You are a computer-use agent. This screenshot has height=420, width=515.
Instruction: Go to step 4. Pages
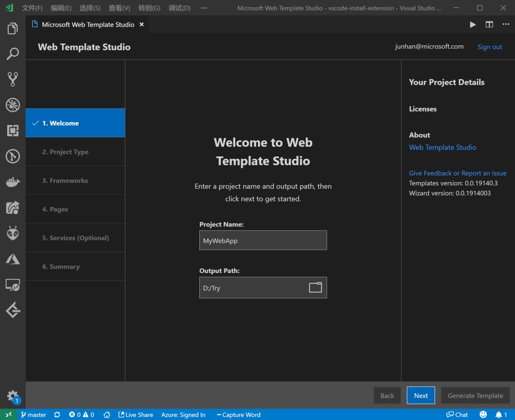pyautogui.click(x=75, y=209)
